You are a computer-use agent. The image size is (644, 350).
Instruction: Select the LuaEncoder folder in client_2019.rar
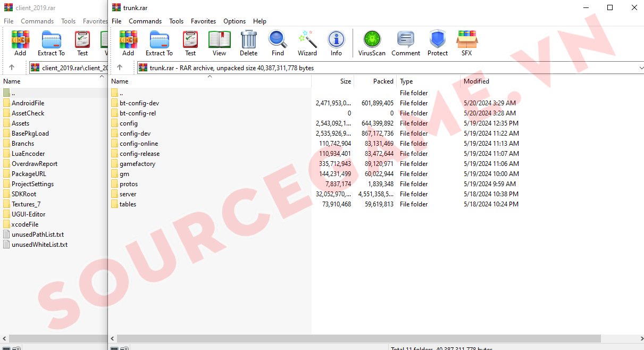(28, 154)
